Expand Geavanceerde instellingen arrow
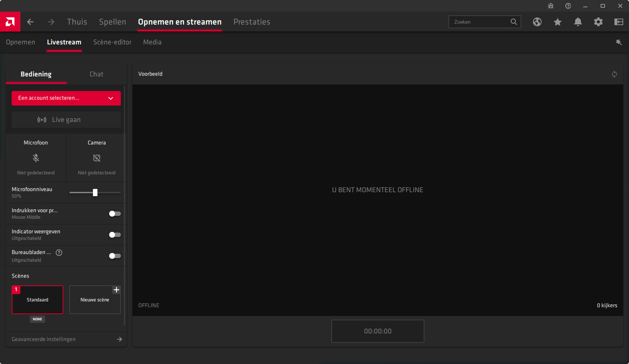 (119, 339)
